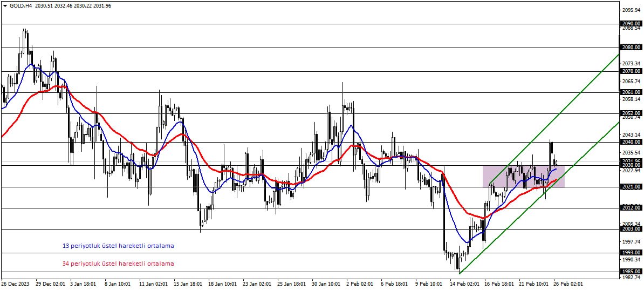Select the 13 periyotluk üstel hareketli ortalama label
This screenshot has width=644, height=290.
pyautogui.click(x=118, y=246)
